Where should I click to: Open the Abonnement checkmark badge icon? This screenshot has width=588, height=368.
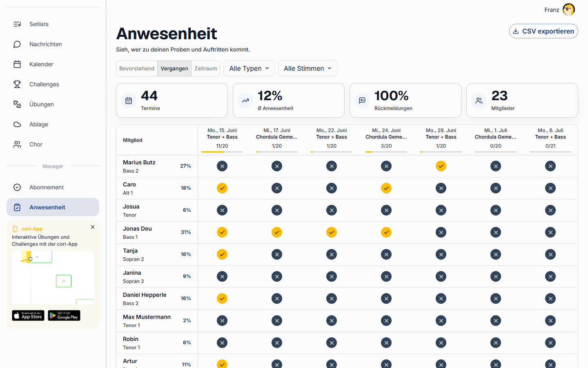pyautogui.click(x=17, y=187)
